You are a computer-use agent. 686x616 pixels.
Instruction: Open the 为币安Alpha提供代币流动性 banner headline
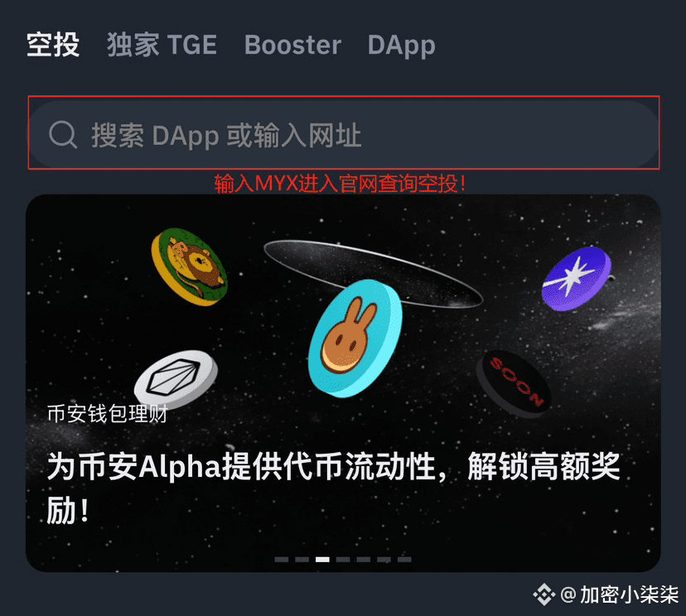point(333,488)
